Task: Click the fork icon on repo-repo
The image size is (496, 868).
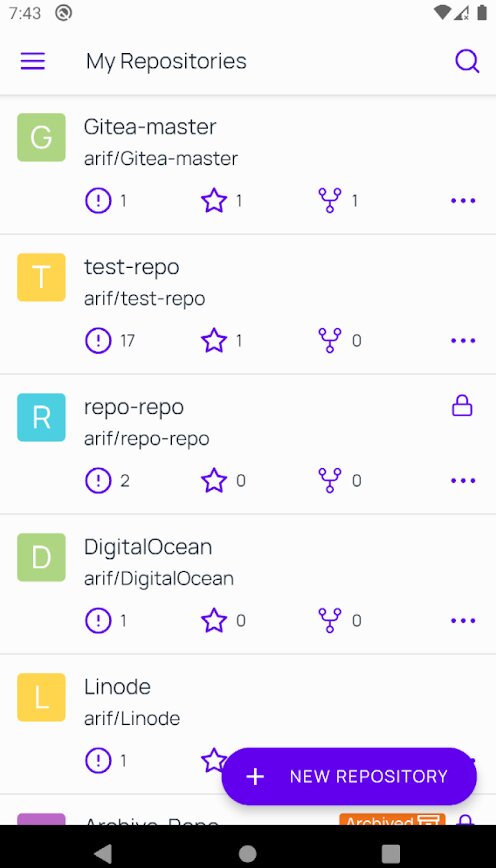Action: coord(330,480)
